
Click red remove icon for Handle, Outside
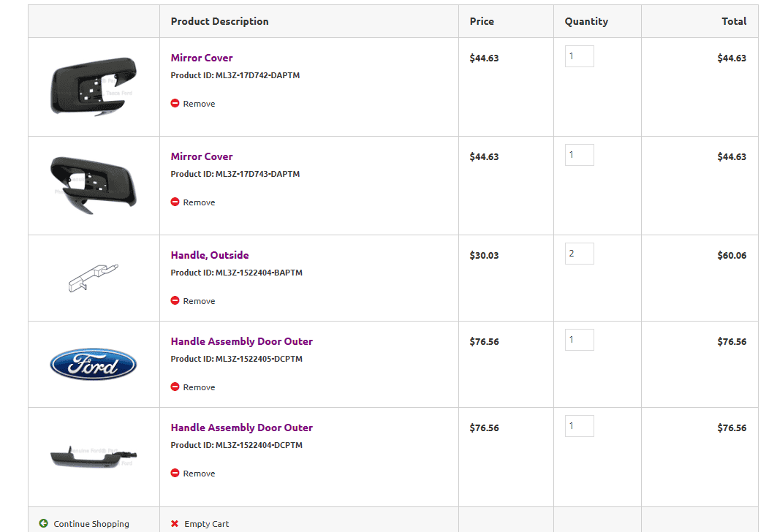pyautogui.click(x=175, y=301)
